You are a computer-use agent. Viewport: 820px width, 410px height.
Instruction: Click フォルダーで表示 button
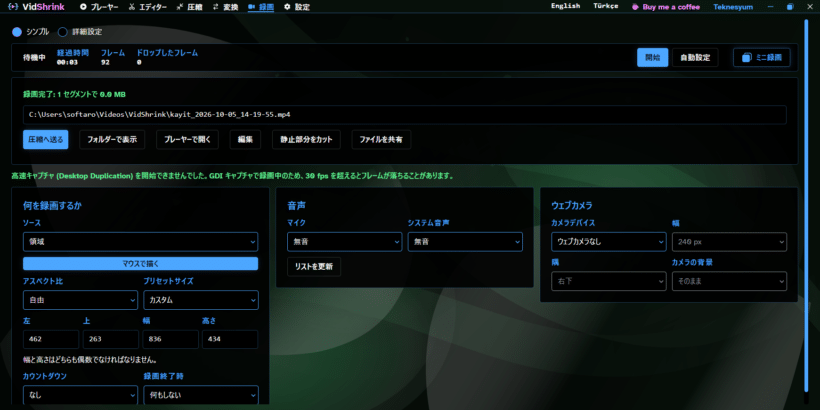112,140
